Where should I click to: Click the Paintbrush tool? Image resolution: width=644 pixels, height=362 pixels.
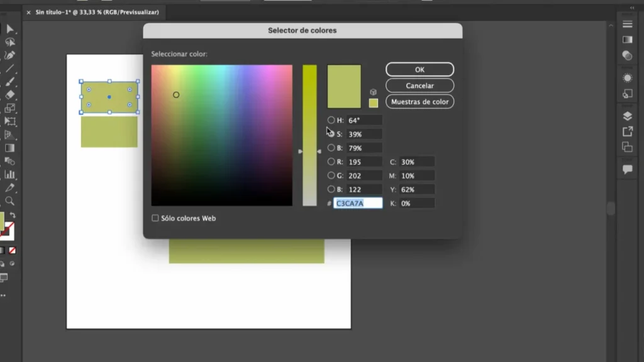click(x=9, y=82)
